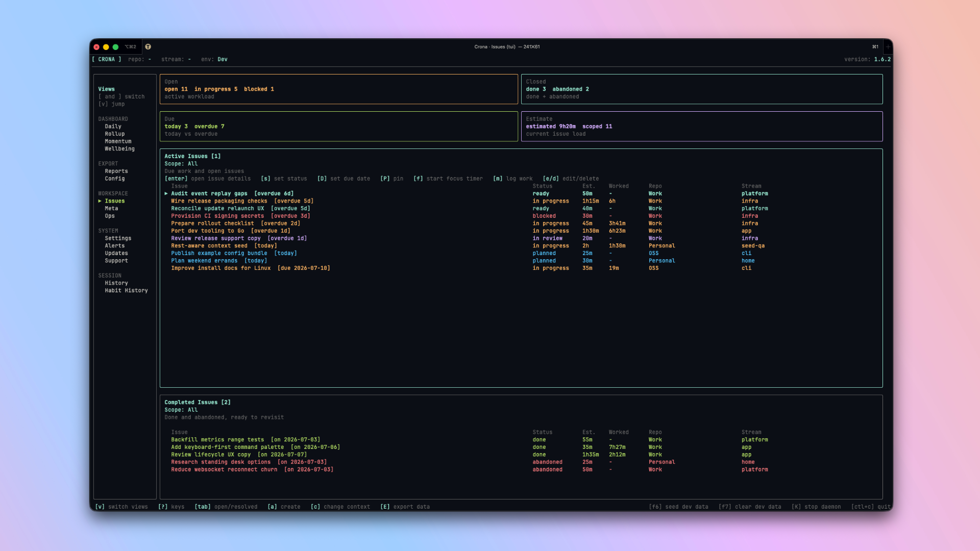Click the [m] log work hint

point(513,179)
